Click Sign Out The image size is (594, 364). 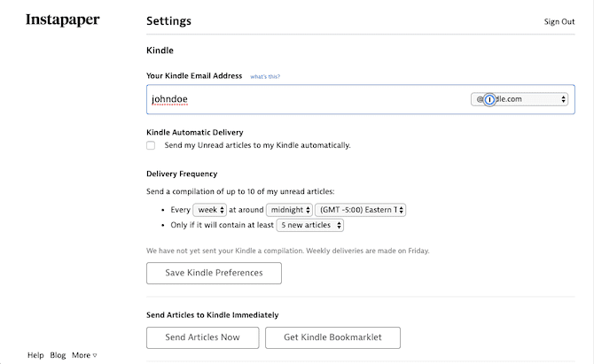click(559, 21)
